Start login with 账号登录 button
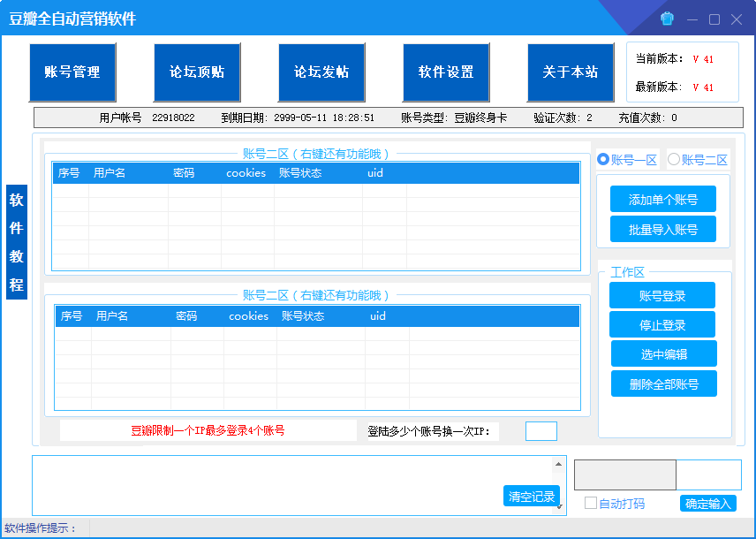This screenshot has width=756, height=539. tap(662, 295)
